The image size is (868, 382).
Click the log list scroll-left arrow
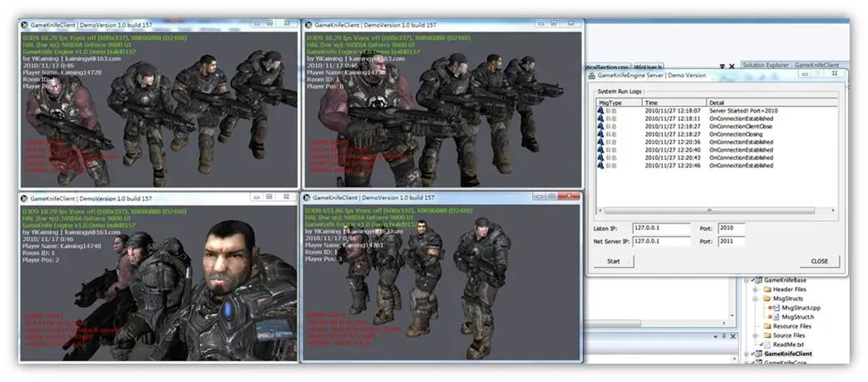click(600, 210)
